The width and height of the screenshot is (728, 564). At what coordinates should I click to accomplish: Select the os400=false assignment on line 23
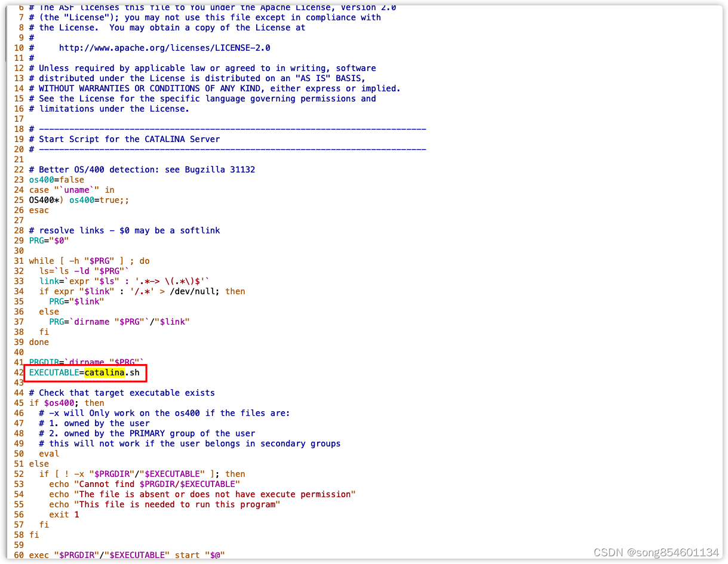click(51, 180)
